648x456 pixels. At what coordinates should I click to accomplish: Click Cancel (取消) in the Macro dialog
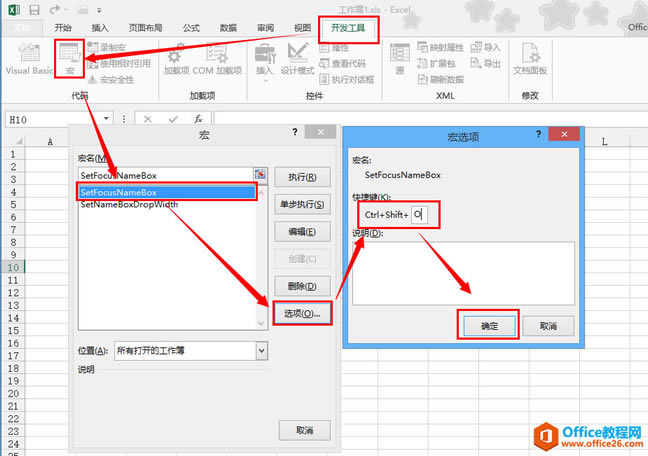point(305,430)
